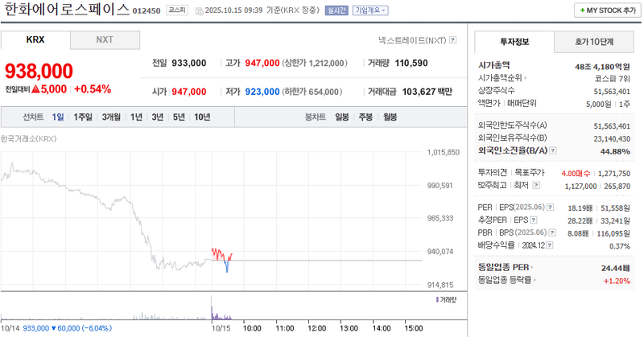644x337 pixels.
Task: Expand 동일업종 PER arrow link
Action: [x=532, y=267]
